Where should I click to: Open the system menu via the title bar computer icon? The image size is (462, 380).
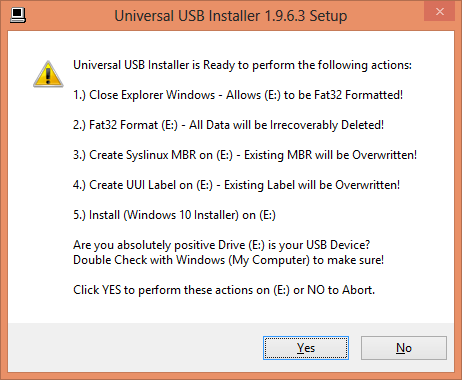18,15
